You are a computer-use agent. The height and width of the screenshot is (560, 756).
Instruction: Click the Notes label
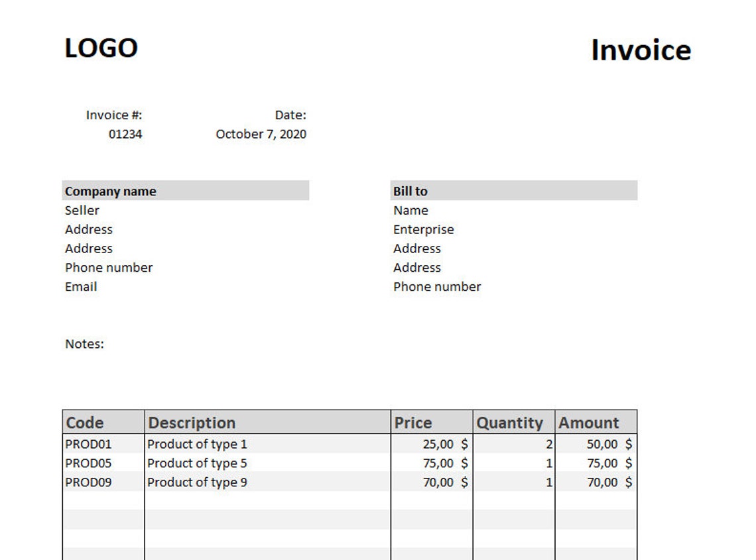pos(84,344)
